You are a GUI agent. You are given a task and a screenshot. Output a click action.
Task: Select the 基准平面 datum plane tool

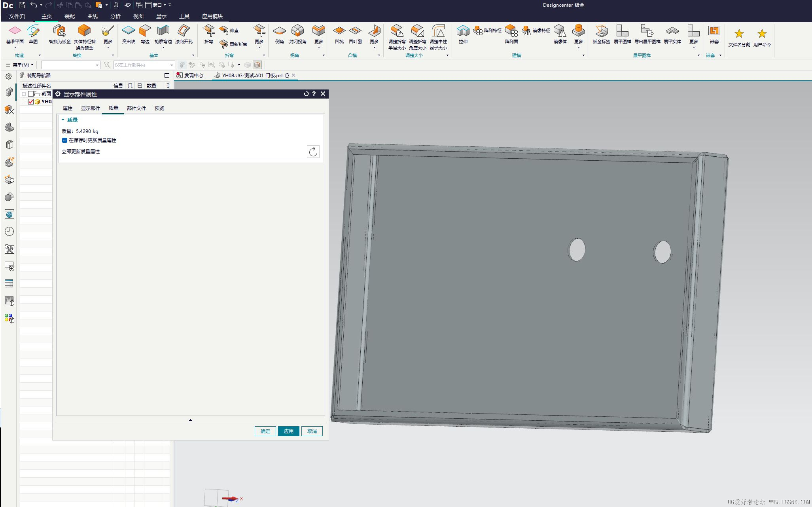[15, 34]
